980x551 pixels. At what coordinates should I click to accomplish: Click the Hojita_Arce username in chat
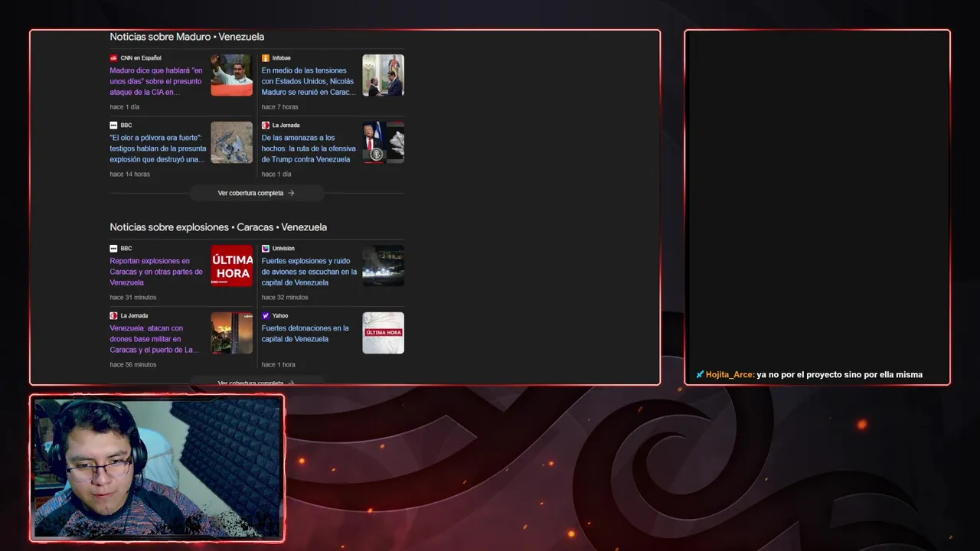[730, 375]
